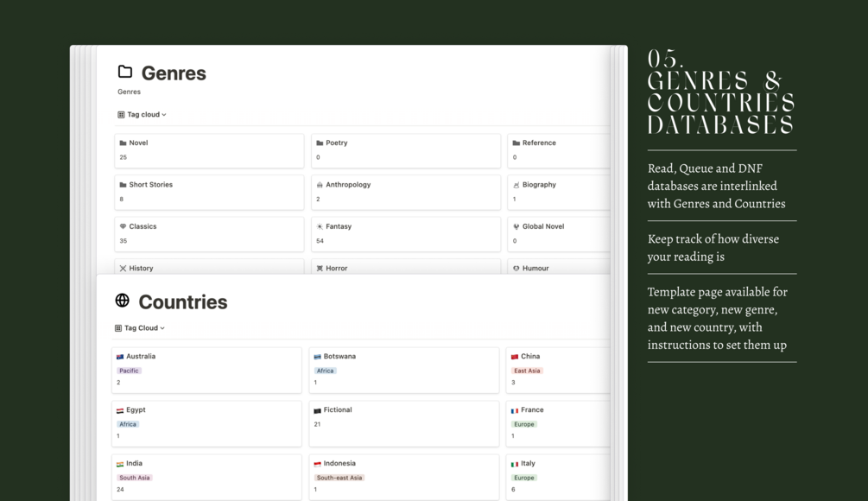Click the Australia flag icon
Screen dimensions: 868x501
[120, 357]
